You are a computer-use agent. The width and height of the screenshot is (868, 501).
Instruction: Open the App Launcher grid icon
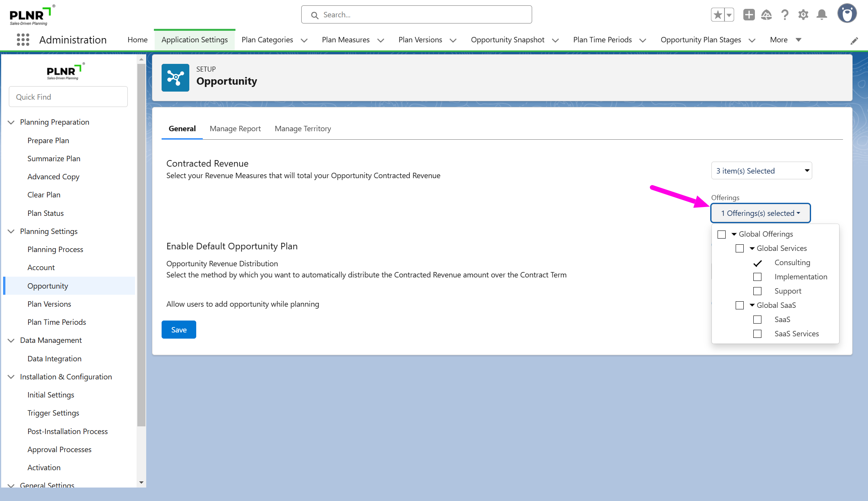[x=23, y=40]
